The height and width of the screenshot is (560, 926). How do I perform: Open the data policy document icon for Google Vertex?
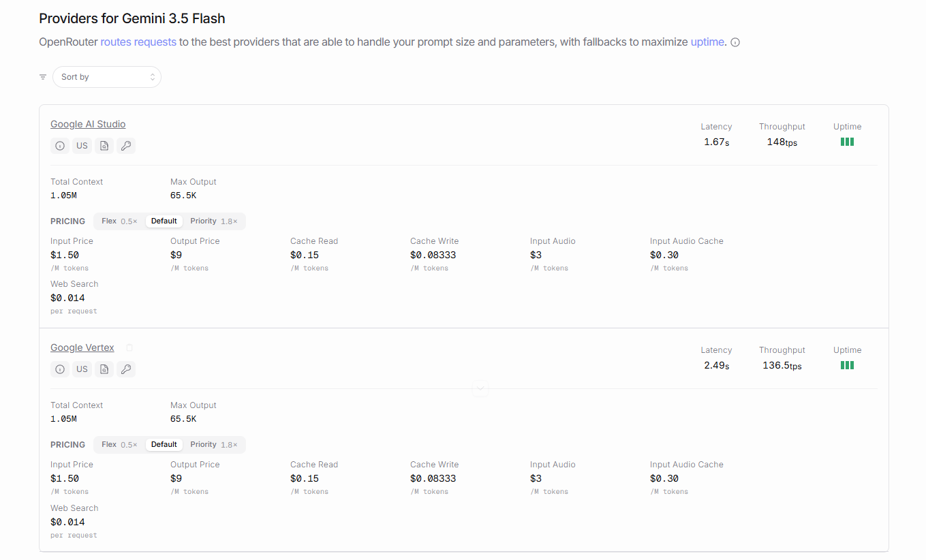[x=104, y=369]
